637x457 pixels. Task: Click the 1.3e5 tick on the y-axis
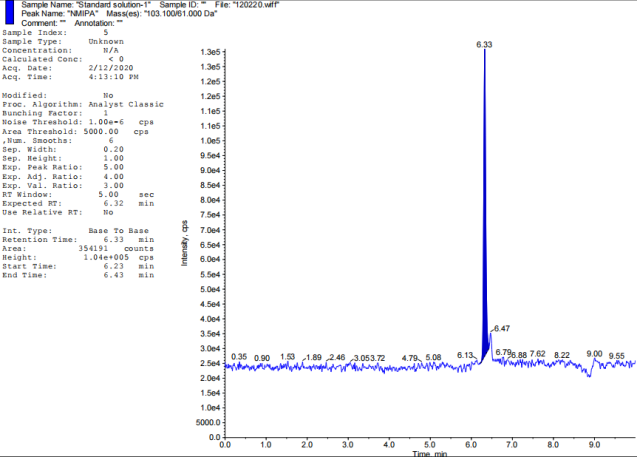click(x=209, y=51)
